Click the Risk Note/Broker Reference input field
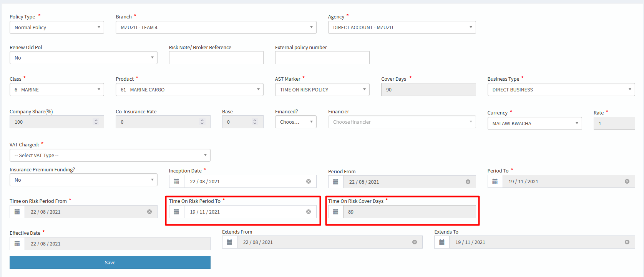Viewport: 644px width, 277px height. point(216,58)
